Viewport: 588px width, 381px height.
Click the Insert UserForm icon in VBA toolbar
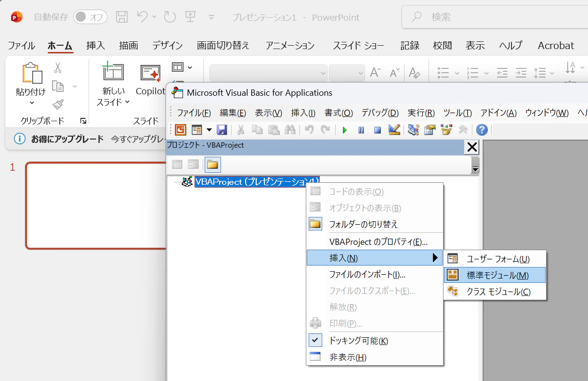click(196, 130)
